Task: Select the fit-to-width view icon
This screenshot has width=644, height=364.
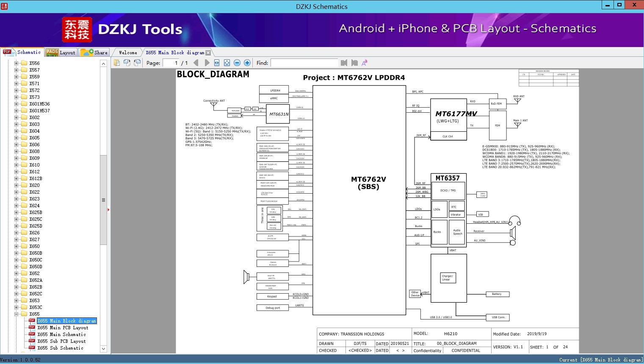Action: pos(217,62)
